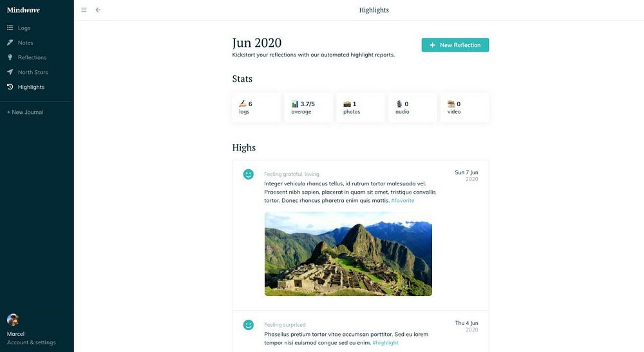Click the back arrow icon
Viewport: 644px width, 352px height.
coord(98,10)
